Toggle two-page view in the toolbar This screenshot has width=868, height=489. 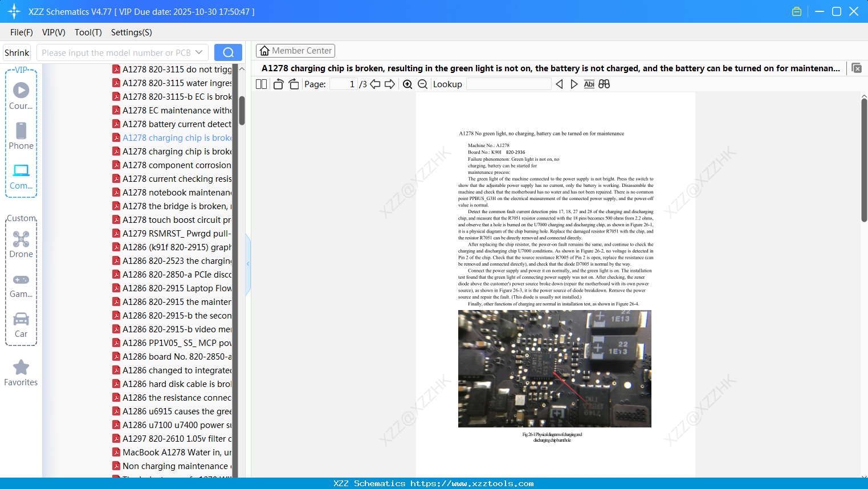pos(262,84)
